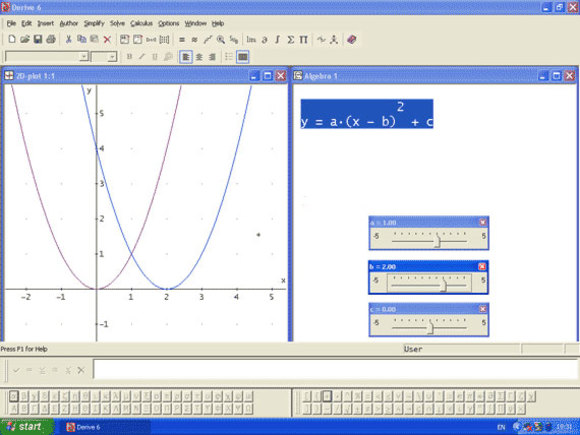Click the New document icon
Image resolution: width=580 pixels, height=435 pixels.
pyautogui.click(x=12, y=39)
